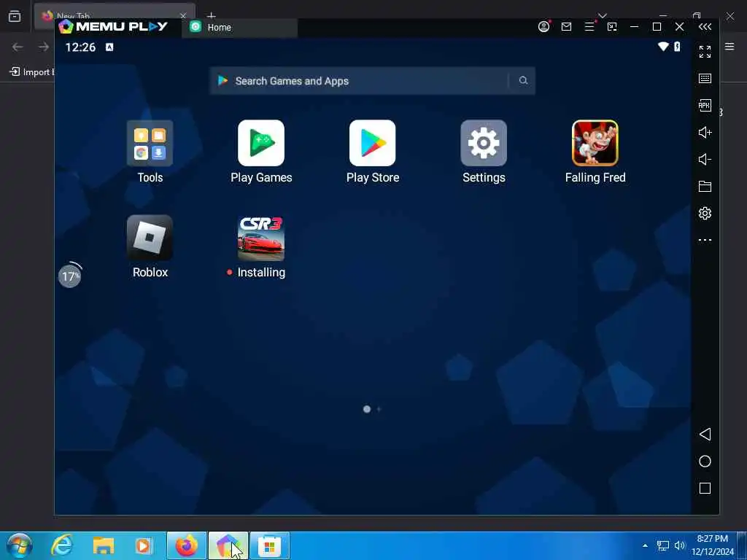
Task: Launch Play Games app
Action: (x=261, y=144)
